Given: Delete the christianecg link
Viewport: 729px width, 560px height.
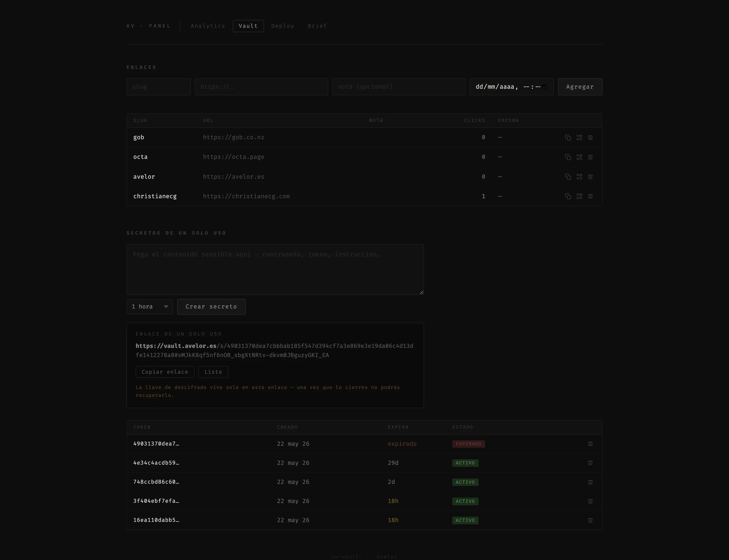Looking at the screenshot, I should [590, 196].
